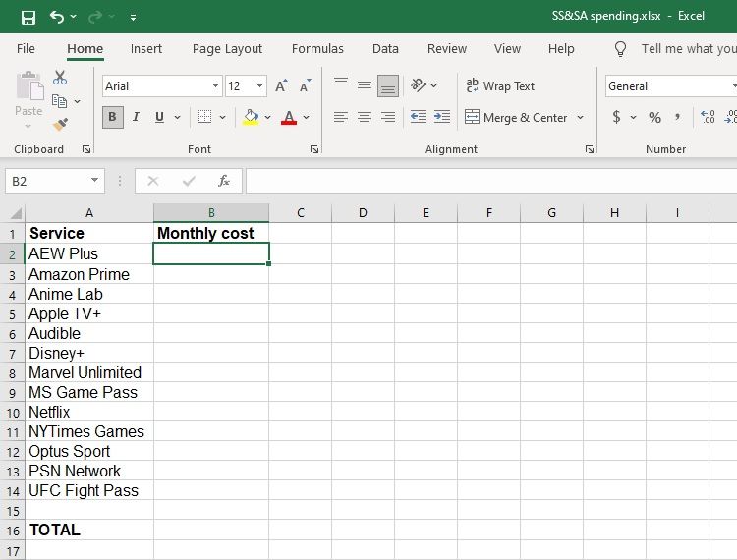Screen dimensions: 737x560
Task: Apply the yellow fill color
Action: (251, 117)
